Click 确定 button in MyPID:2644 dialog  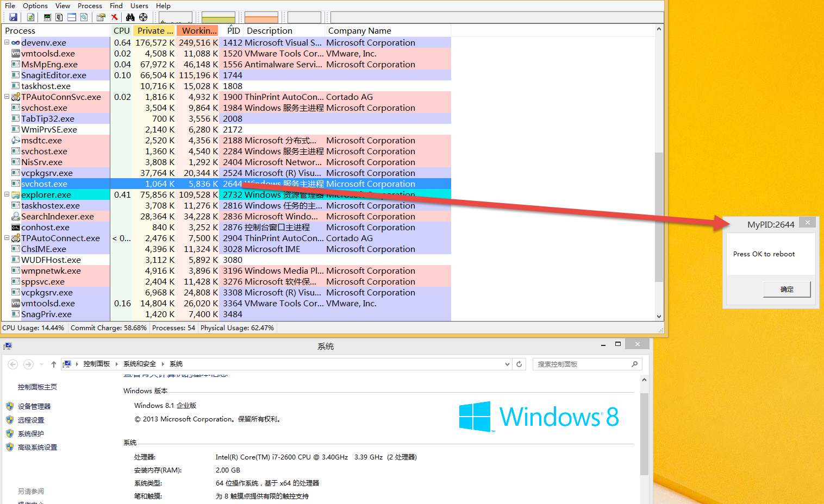click(786, 289)
